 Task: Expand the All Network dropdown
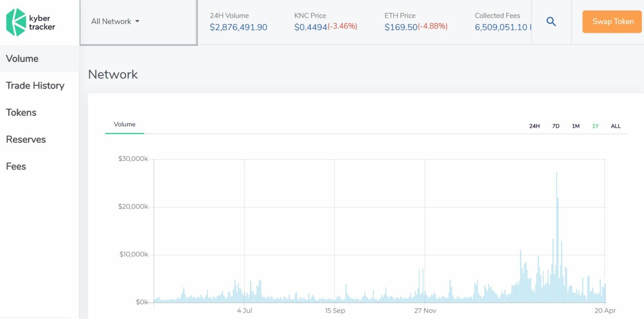click(x=115, y=21)
